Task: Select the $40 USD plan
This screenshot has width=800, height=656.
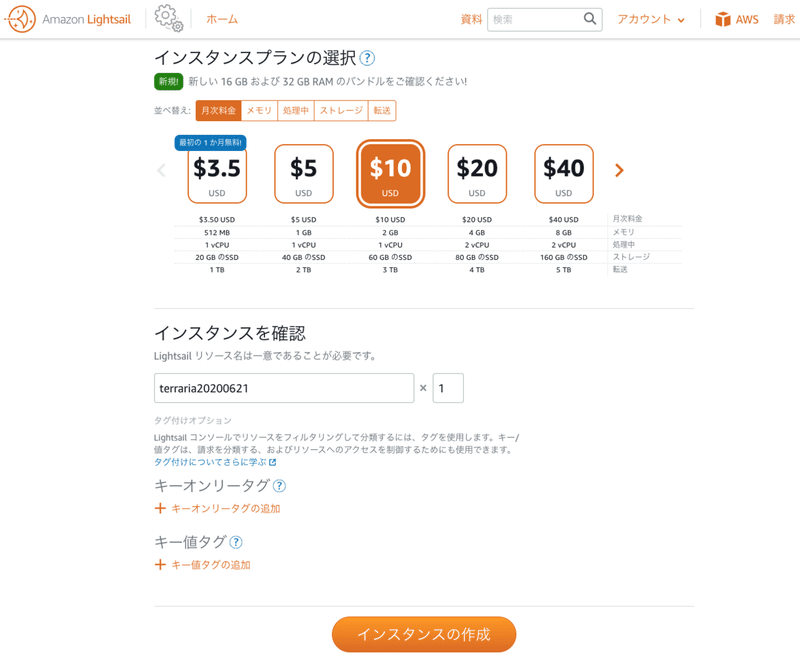Action: [x=564, y=174]
